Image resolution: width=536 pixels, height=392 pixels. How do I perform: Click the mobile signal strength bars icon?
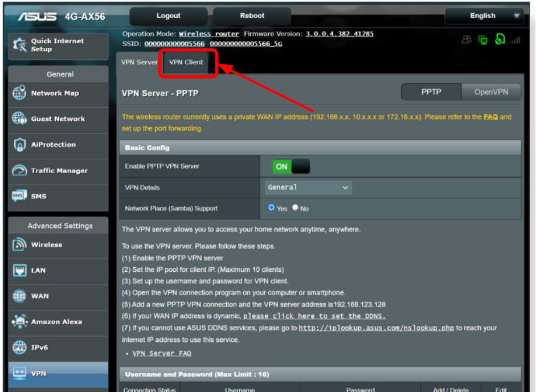[515, 40]
